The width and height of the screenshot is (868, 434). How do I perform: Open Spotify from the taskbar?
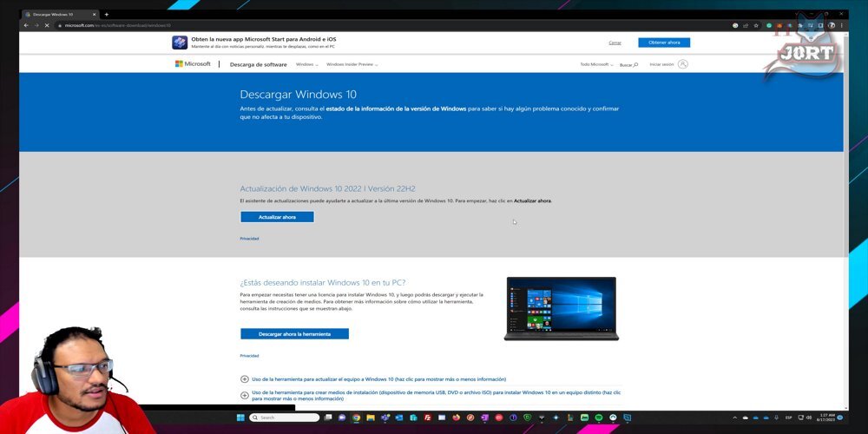click(x=598, y=418)
